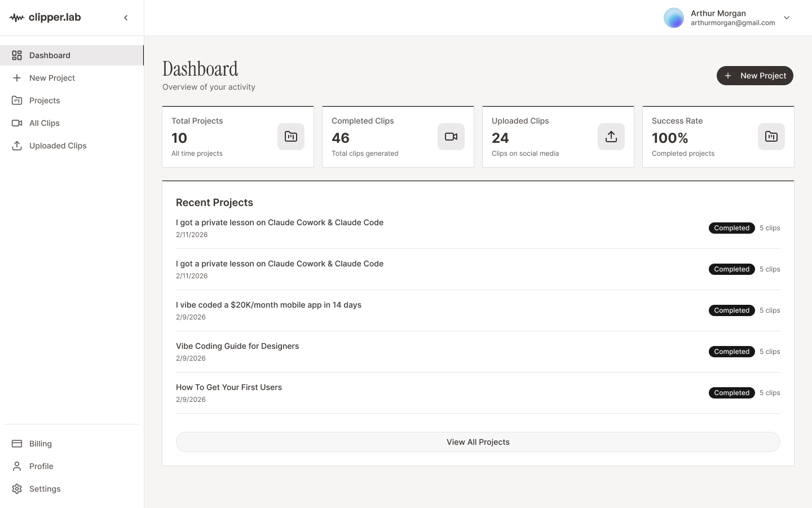Select the Dashboard grid icon in sidebar
Screen dimensions: 812x508
[16, 55]
